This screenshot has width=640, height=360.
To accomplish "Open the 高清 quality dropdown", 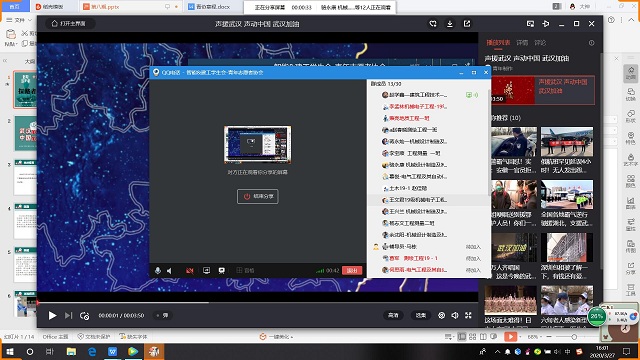I will tap(393, 316).
